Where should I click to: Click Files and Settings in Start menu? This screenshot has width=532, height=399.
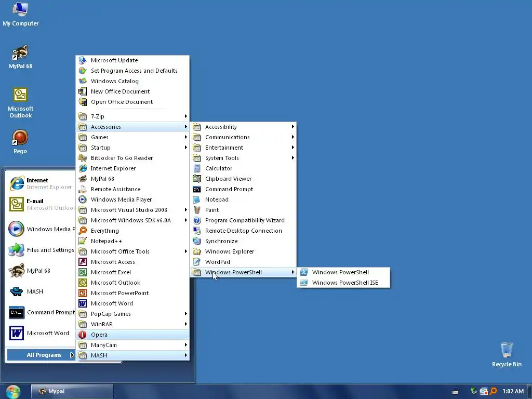tap(41, 250)
